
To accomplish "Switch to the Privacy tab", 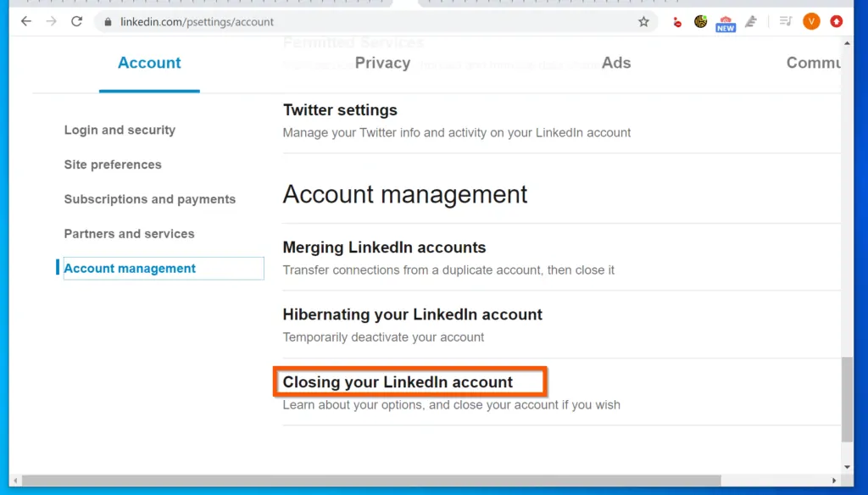I will point(382,63).
